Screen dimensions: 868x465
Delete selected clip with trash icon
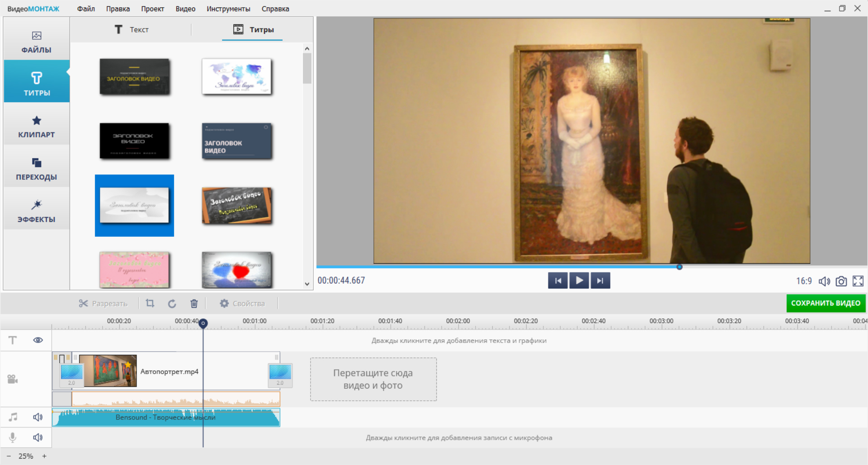click(x=194, y=304)
